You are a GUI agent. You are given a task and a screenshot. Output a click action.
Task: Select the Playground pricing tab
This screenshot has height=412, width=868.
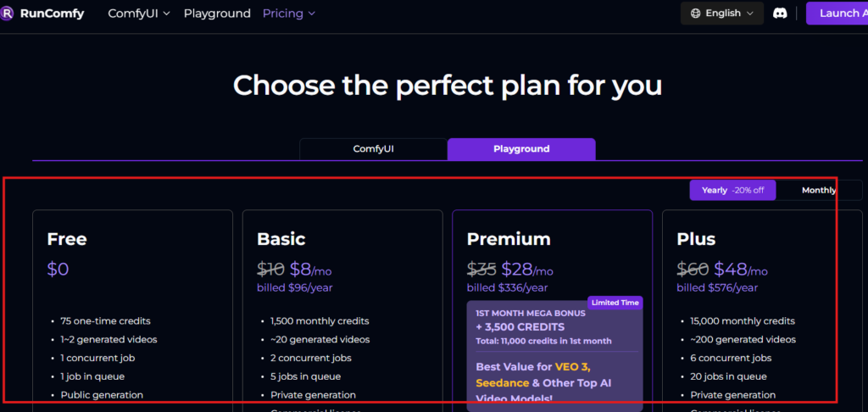pos(521,148)
